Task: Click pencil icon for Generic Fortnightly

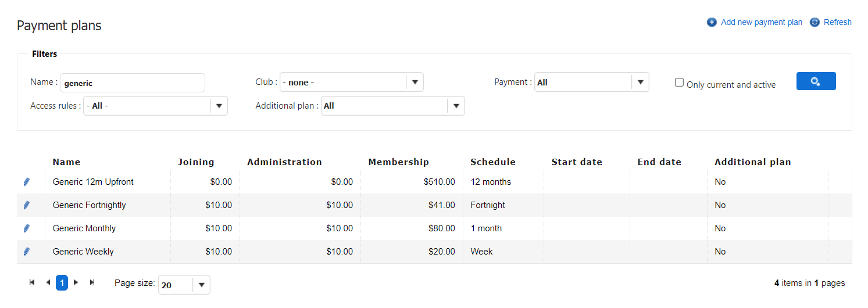Action: point(26,205)
